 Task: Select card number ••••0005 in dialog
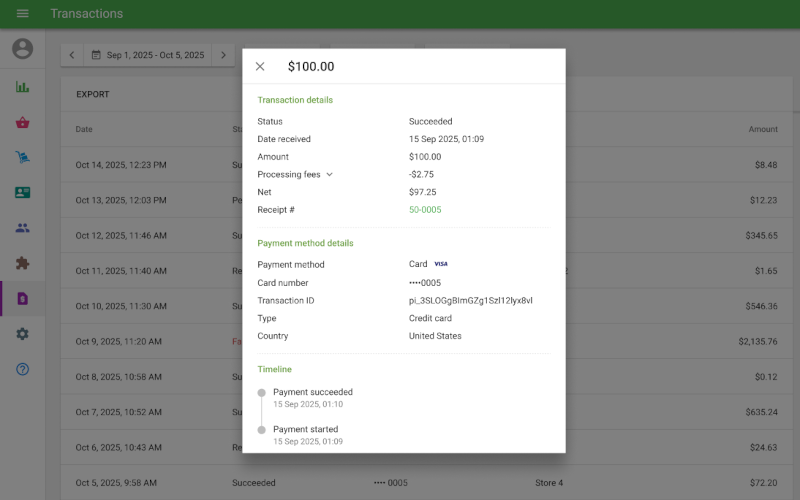point(425,283)
